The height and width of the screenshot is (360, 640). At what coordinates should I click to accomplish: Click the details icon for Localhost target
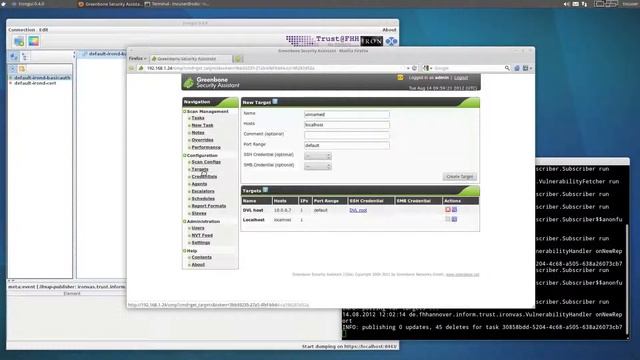(454, 219)
